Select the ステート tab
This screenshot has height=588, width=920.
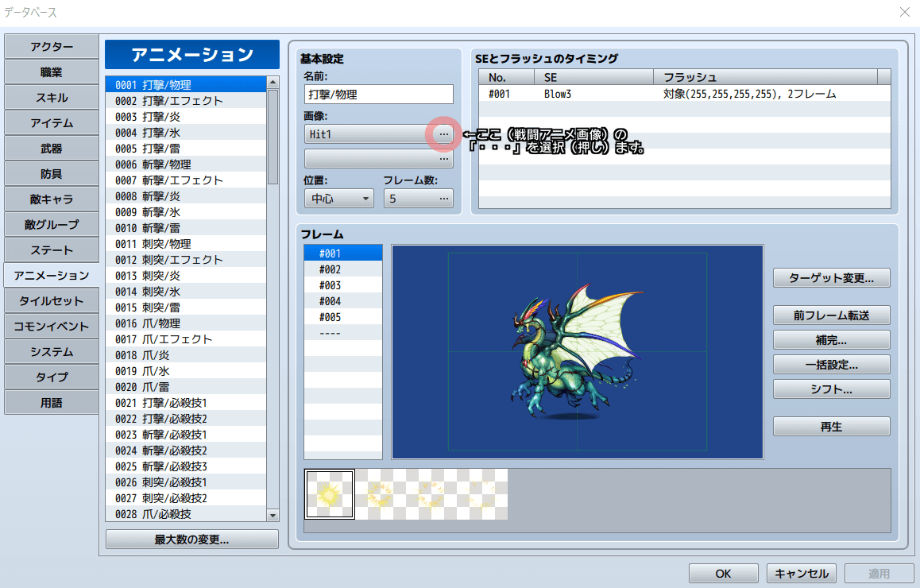52,250
